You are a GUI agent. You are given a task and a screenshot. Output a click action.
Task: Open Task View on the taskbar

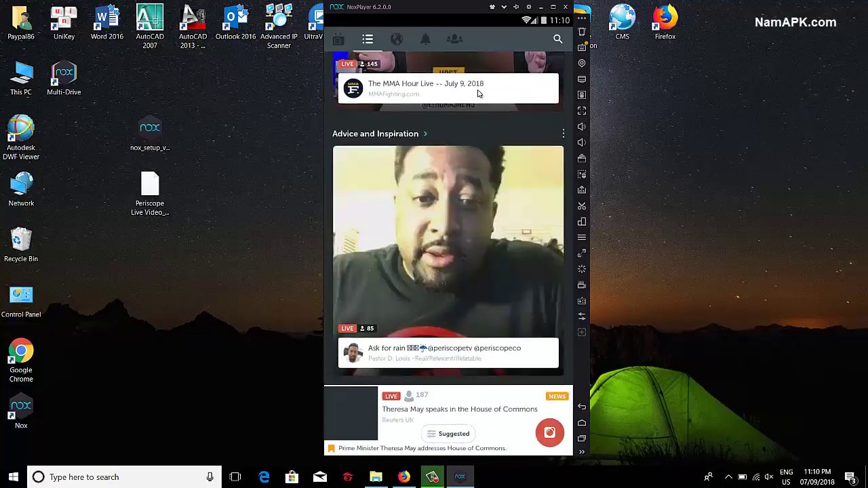[235, 477]
